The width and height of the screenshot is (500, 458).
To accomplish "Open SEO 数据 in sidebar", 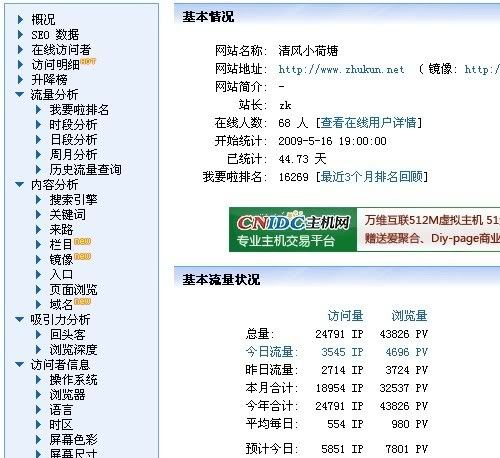I will [x=55, y=35].
